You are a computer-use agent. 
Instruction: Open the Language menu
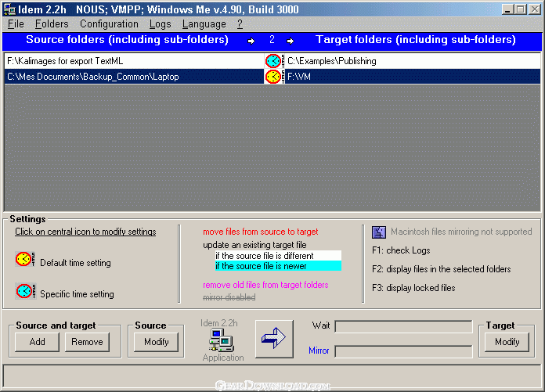[x=204, y=24]
